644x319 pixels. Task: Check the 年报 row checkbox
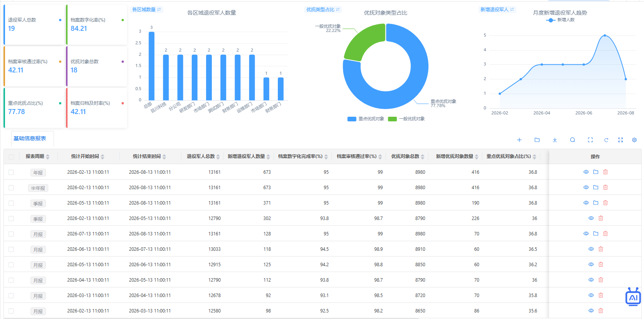[11, 172]
